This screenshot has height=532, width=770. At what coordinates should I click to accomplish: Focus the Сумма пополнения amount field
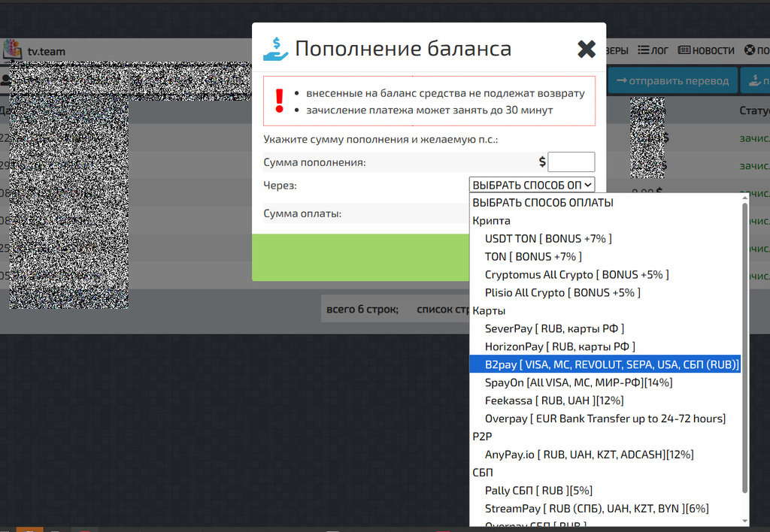click(571, 162)
